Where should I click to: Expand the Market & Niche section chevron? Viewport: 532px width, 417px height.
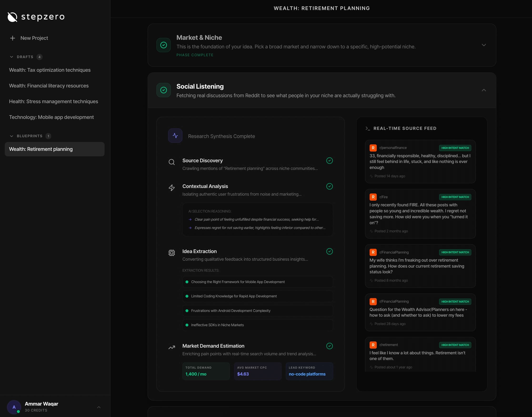(484, 45)
